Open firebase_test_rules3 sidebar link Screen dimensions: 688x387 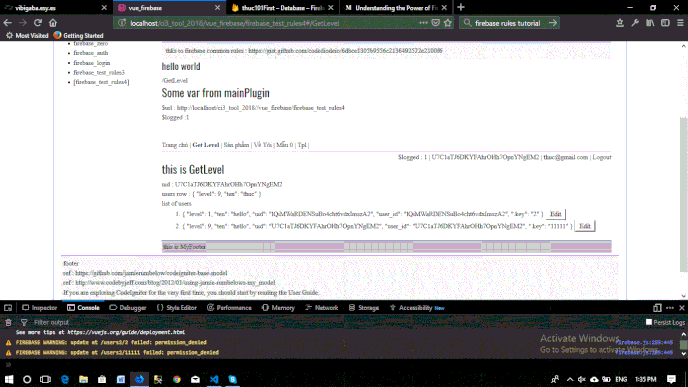(x=99, y=72)
